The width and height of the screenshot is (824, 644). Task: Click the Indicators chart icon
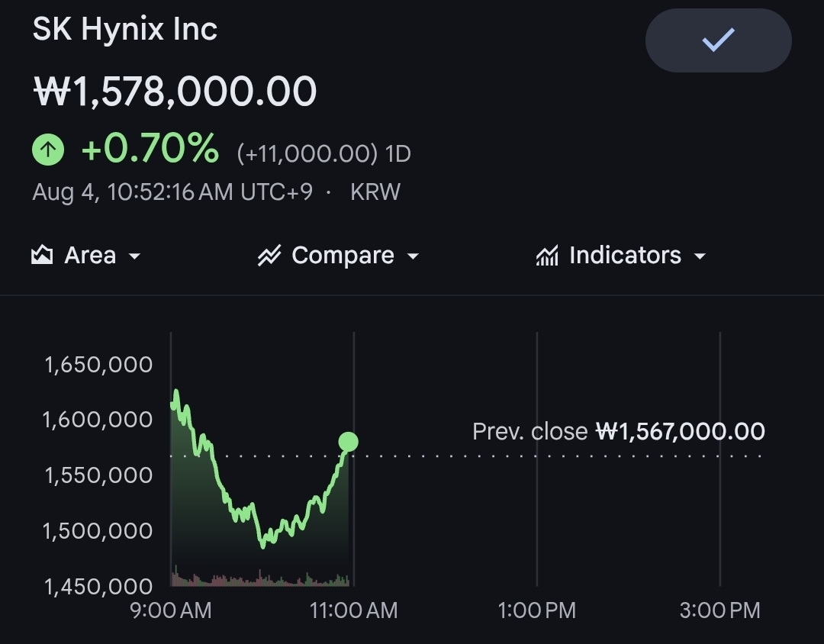pos(547,256)
